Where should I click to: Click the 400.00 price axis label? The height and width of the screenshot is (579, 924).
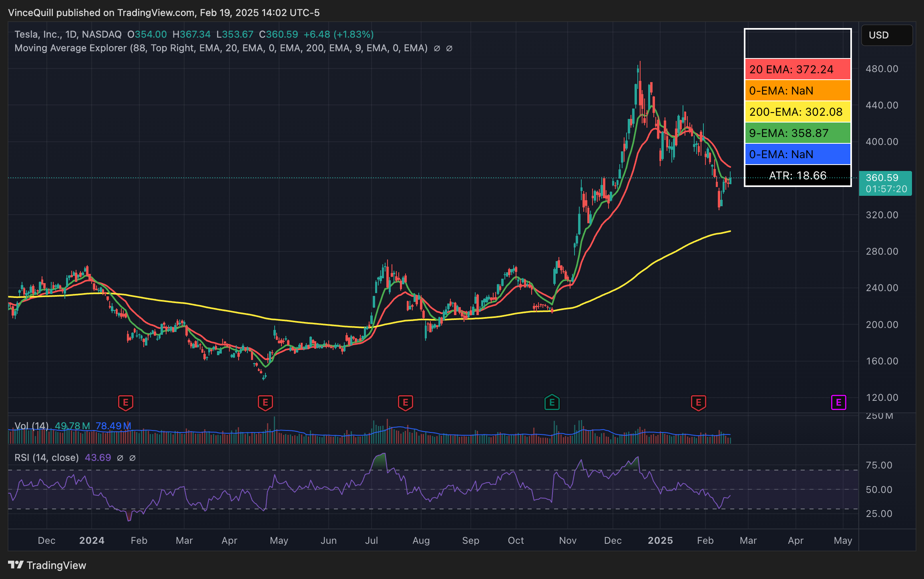pyautogui.click(x=882, y=142)
